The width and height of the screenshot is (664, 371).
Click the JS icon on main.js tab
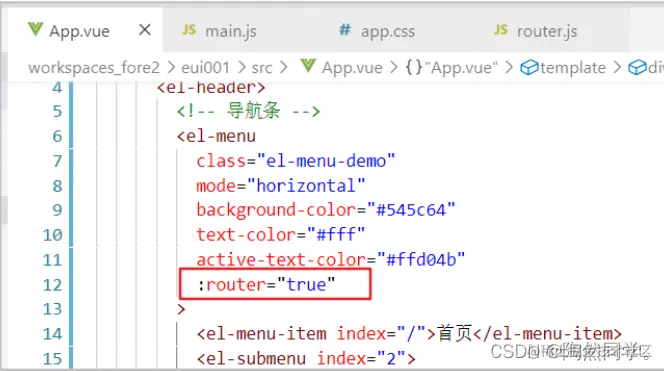(x=189, y=30)
